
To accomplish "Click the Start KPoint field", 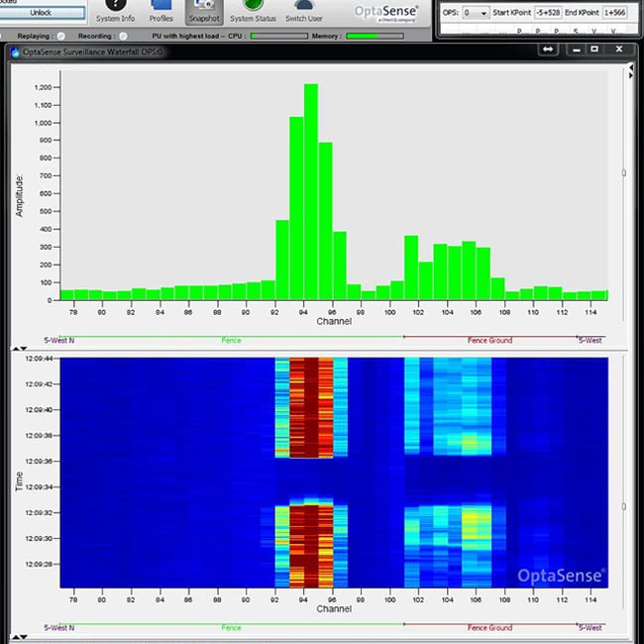I will coord(548,13).
